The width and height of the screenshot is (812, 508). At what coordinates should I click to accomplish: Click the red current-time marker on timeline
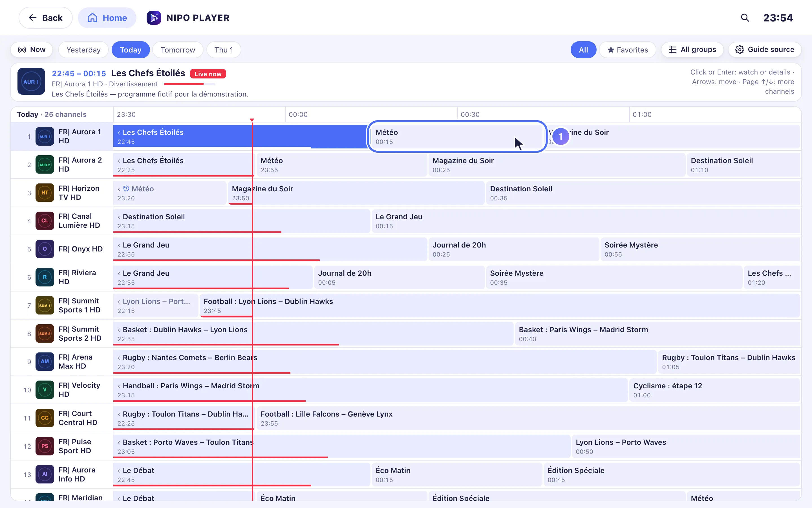(x=252, y=120)
